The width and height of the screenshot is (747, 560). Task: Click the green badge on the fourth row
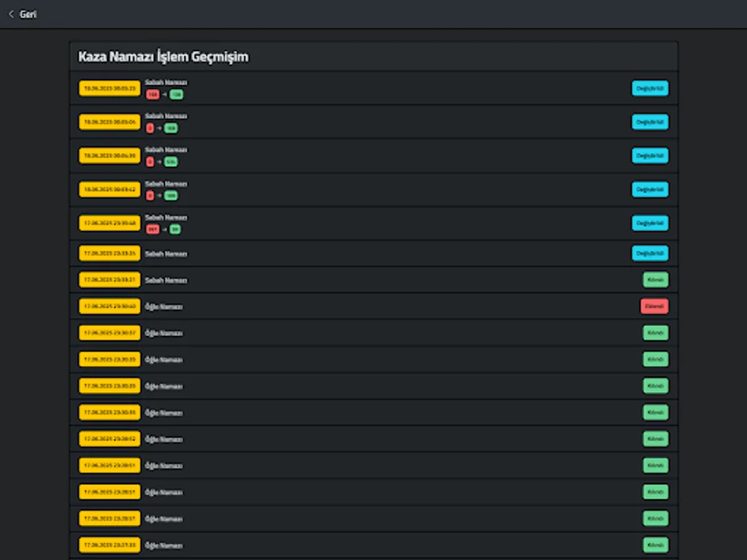tap(171, 195)
